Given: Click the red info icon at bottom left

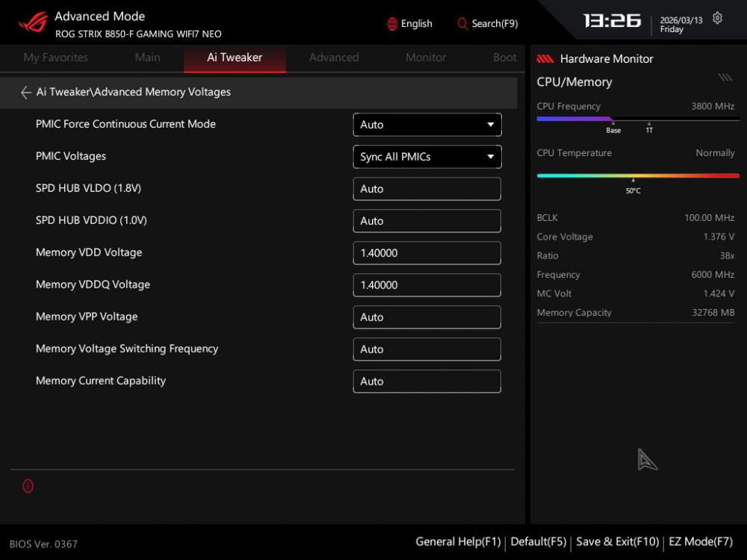Looking at the screenshot, I should tap(28, 486).
